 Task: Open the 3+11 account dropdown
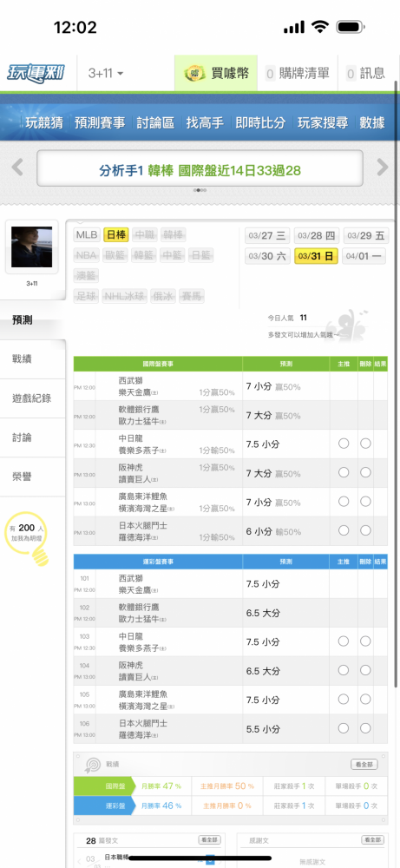click(106, 73)
